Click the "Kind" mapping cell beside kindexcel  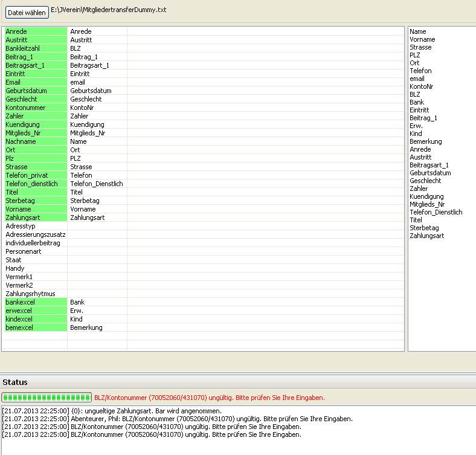[97, 319]
